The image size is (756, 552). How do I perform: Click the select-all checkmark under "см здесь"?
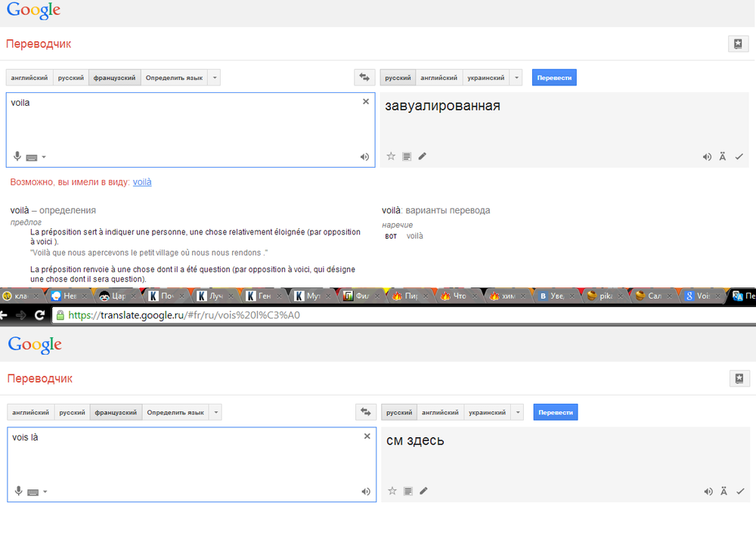740,491
